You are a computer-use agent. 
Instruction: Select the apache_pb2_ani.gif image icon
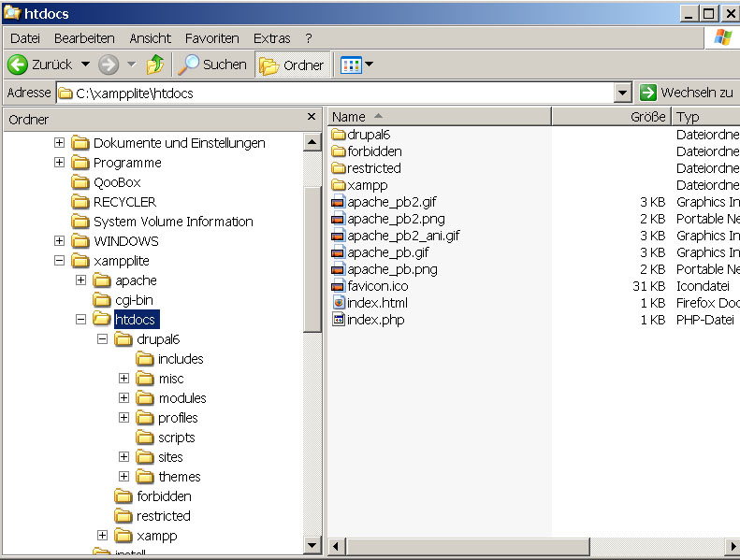click(x=339, y=236)
